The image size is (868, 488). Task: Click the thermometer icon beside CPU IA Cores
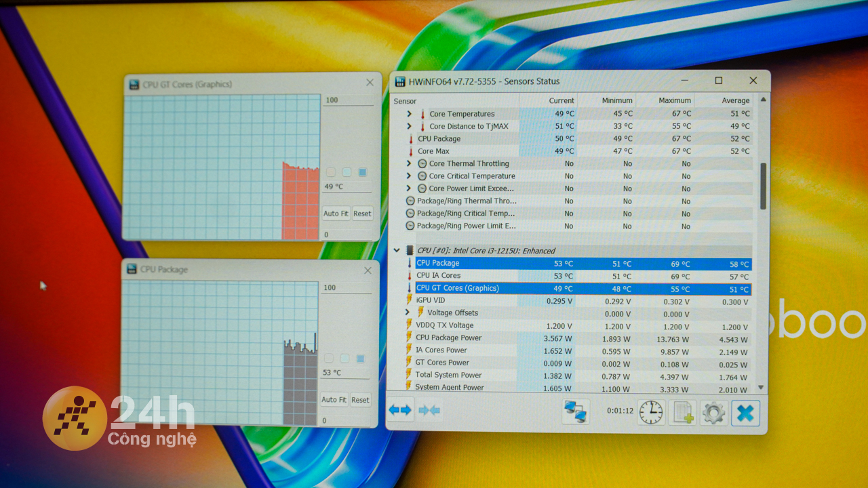409,276
